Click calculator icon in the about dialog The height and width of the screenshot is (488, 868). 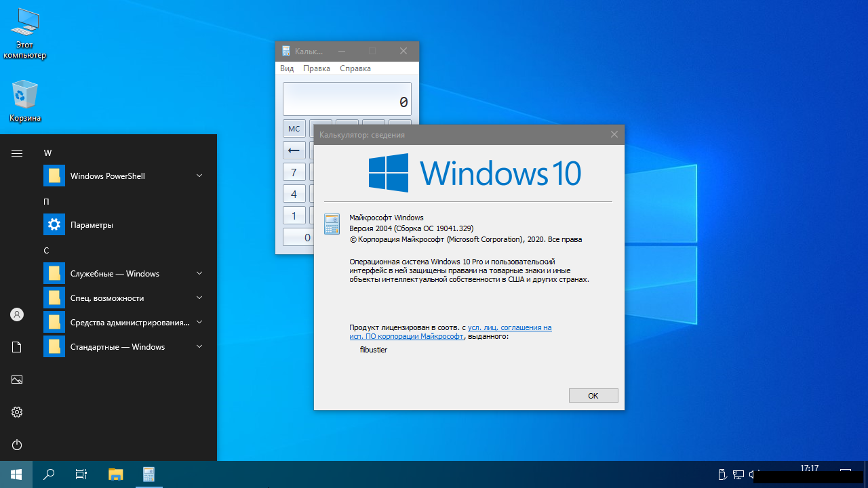[332, 224]
